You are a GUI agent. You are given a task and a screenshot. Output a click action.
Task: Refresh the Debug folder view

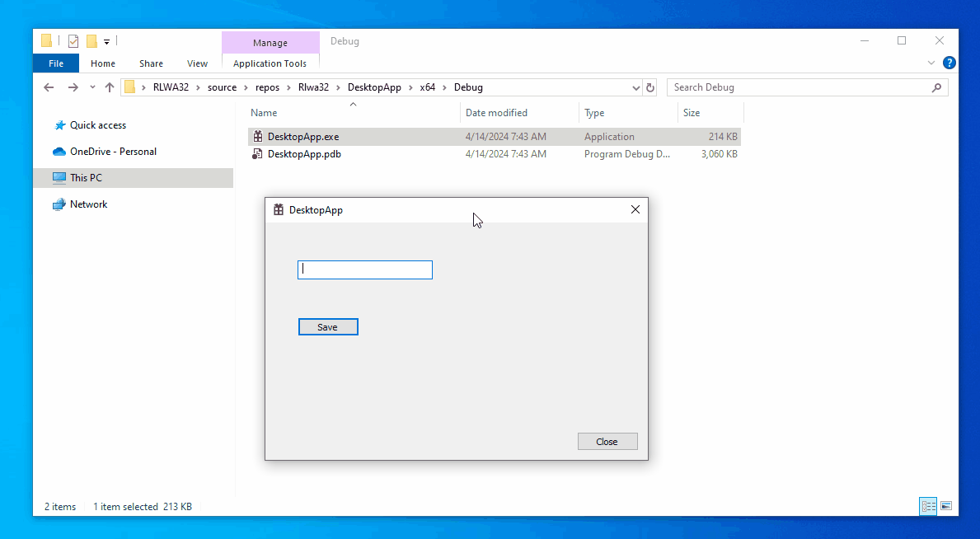point(650,87)
